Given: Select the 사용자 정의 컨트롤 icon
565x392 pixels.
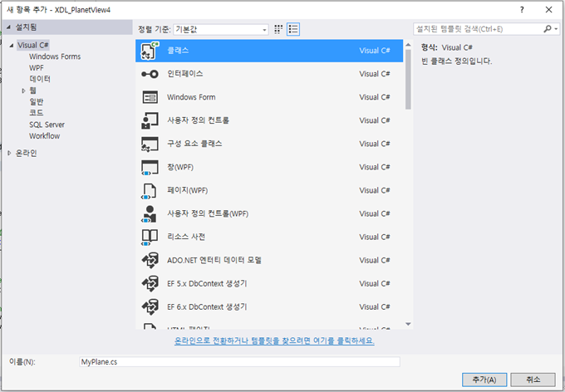Looking at the screenshot, I should 150,120.
